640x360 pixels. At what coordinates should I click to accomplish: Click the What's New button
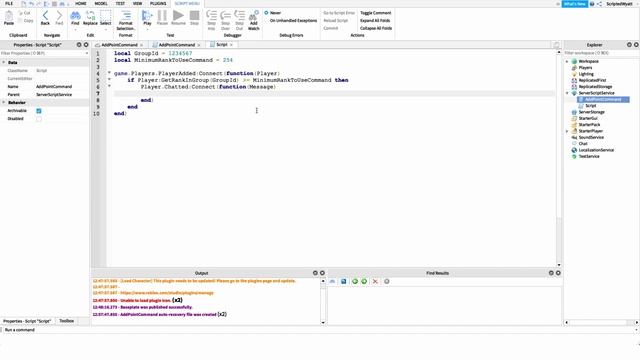[575, 4]
